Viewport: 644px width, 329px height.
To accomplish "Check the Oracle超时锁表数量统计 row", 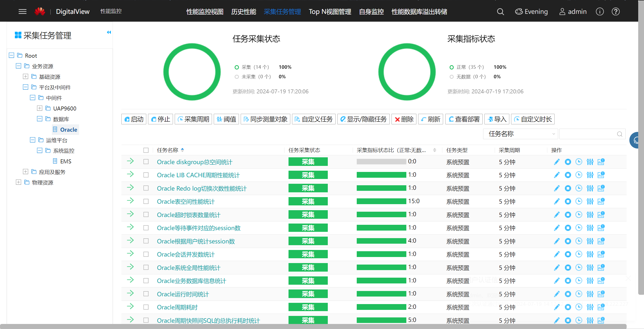I will coord(146,214).
